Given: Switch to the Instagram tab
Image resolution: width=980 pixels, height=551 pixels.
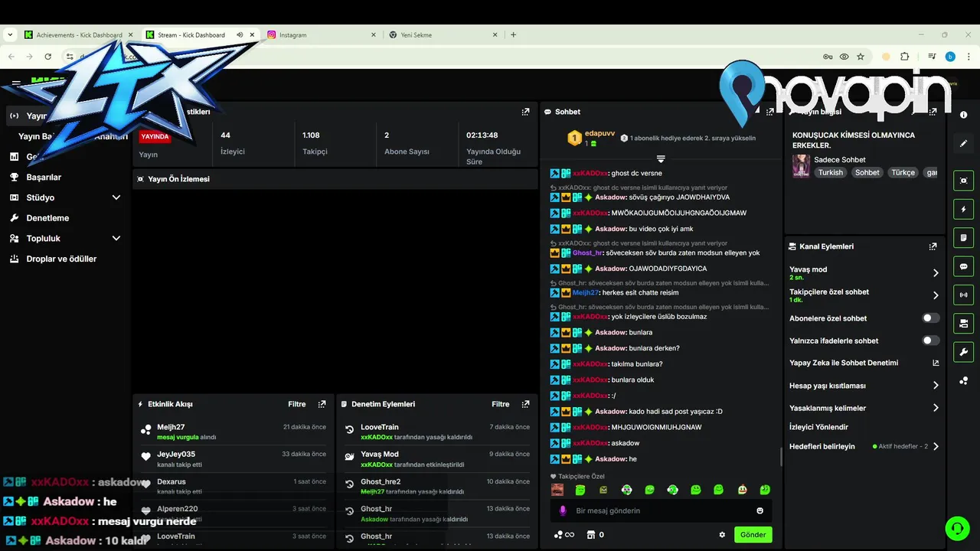Looking at the screenshot, I should click(322, 35).
